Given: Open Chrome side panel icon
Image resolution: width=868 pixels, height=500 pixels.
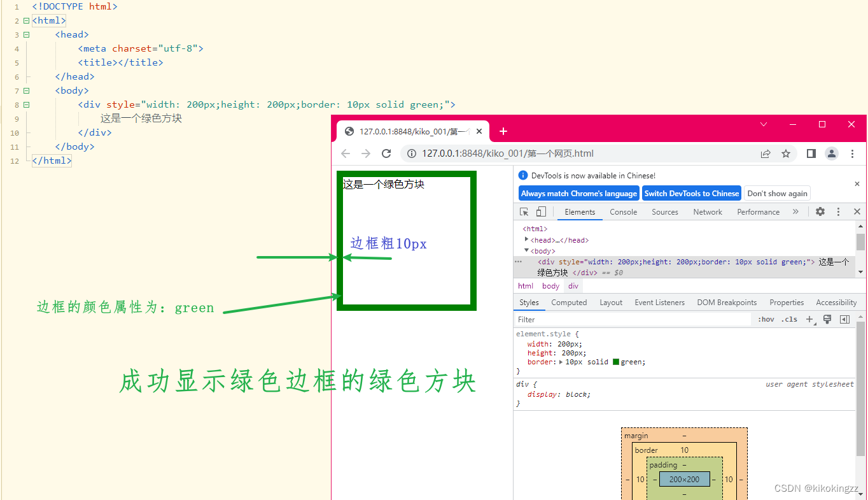Looking at the screenshot, I should (811, 154).
